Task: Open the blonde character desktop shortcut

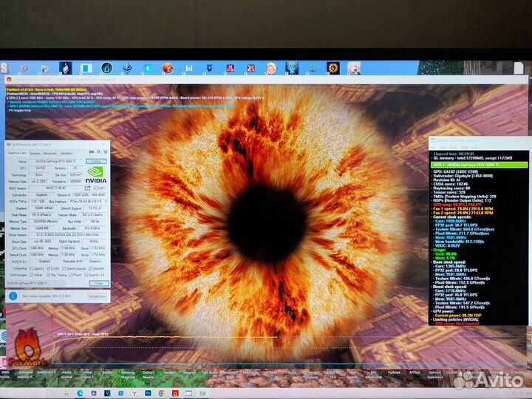Action: click(x=271, y=68)
